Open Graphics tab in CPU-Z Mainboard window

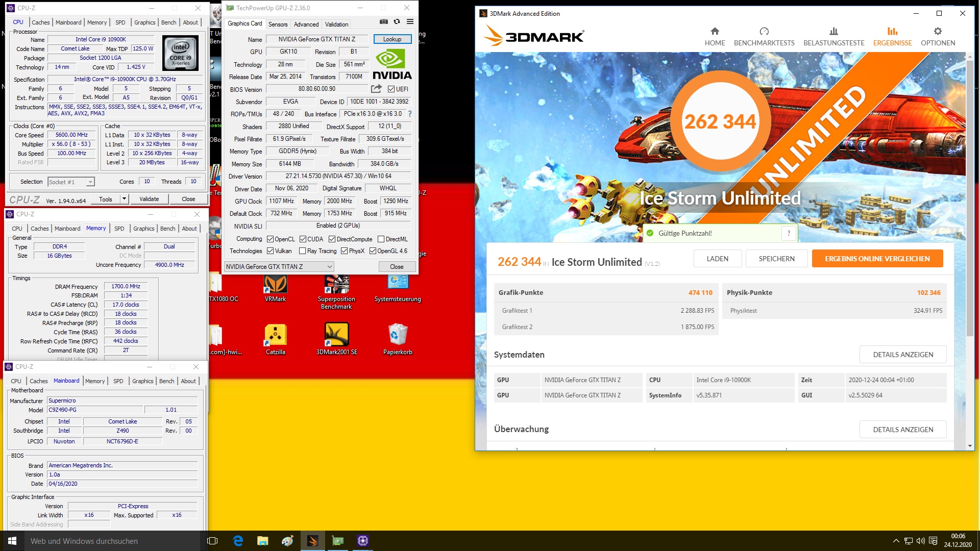point(143,381)
